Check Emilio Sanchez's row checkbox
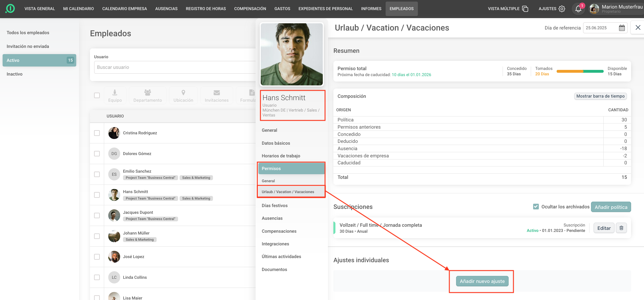This screenshot has height=300, width=644. 97,174
